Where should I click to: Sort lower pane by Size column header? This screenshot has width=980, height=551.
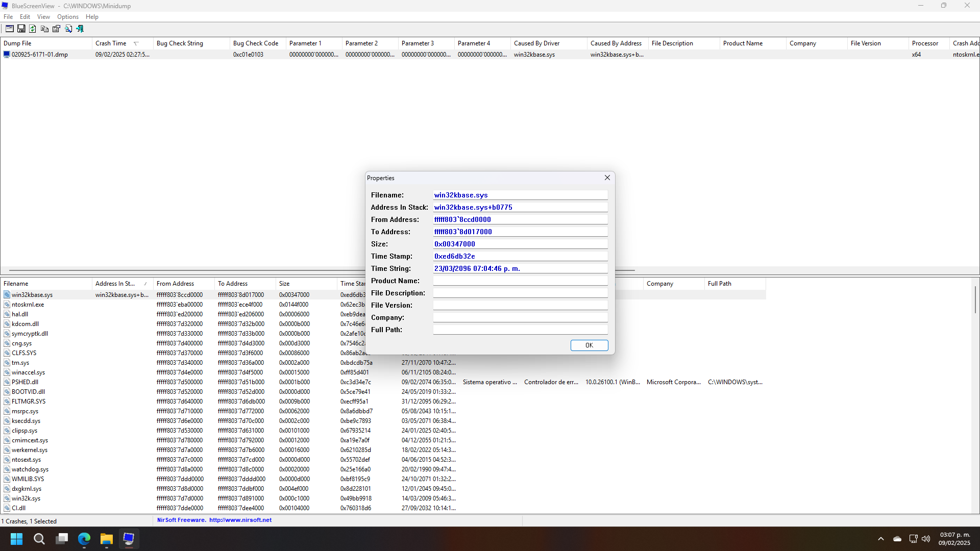point(306,284)
